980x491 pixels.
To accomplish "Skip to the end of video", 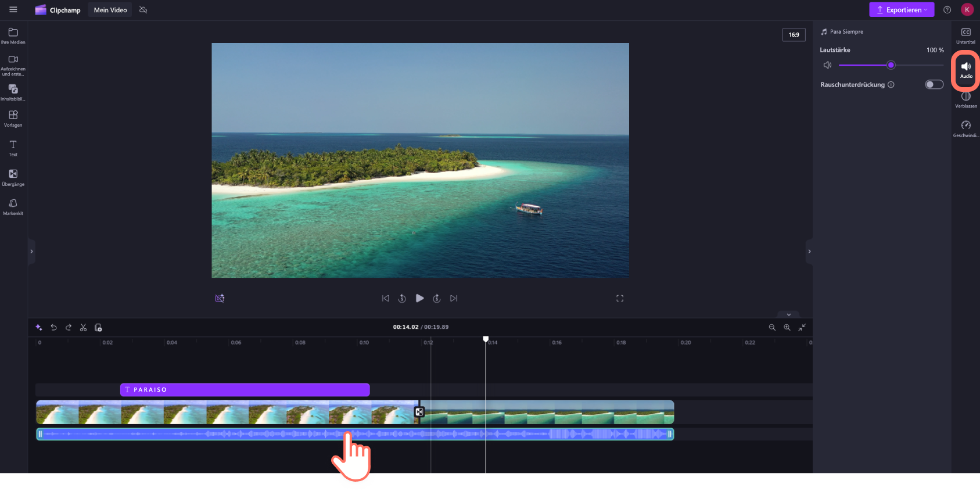I will coord(454,298).
